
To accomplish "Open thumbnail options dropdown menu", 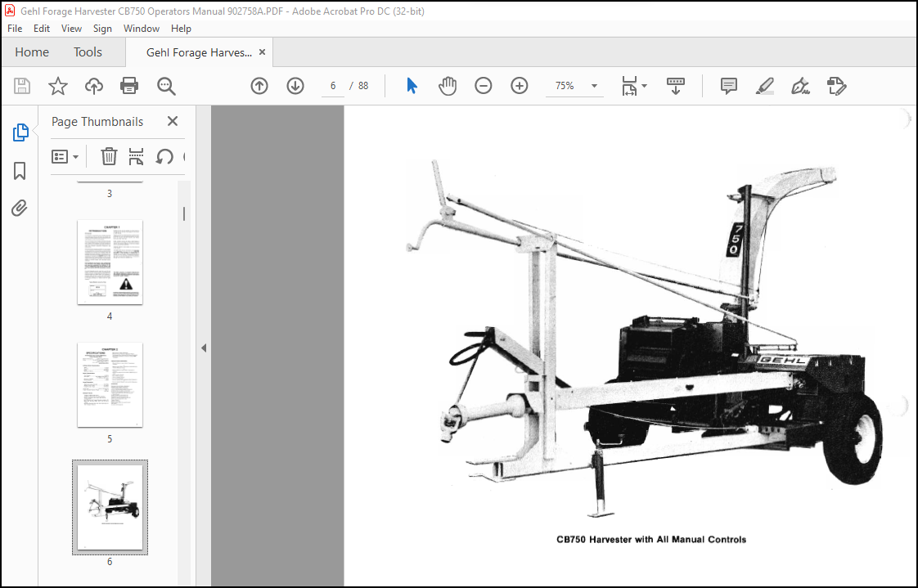I will point(65,156).
